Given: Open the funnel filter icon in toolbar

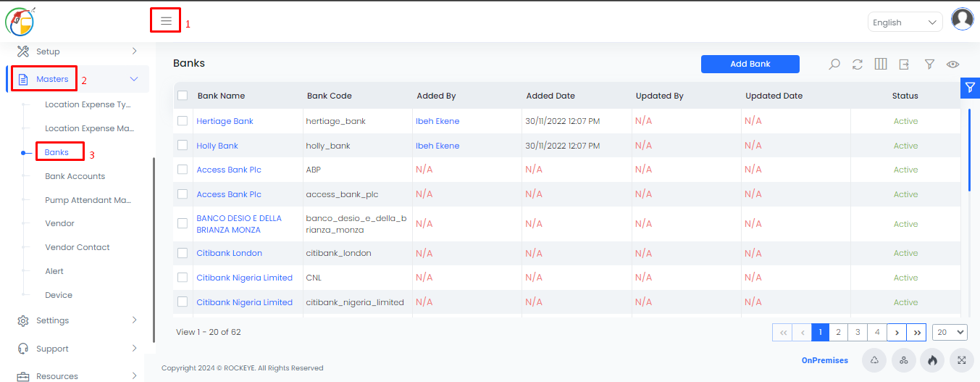Looking at the screenshot, I should pyautogui.click(x=929, y=64).
